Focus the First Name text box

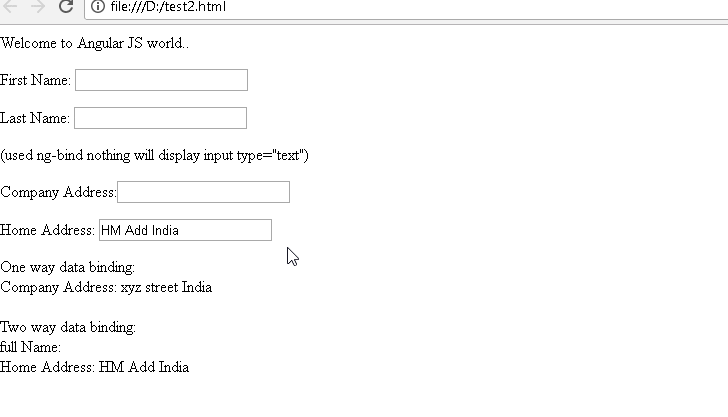tap(161, 80)
